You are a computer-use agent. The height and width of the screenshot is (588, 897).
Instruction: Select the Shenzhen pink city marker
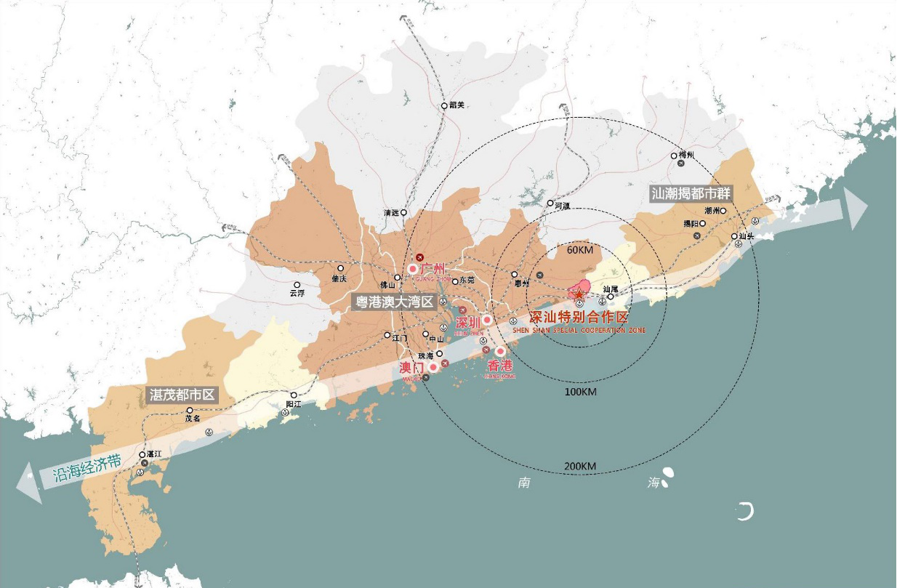pyautogui.click(x=486, y=320)
